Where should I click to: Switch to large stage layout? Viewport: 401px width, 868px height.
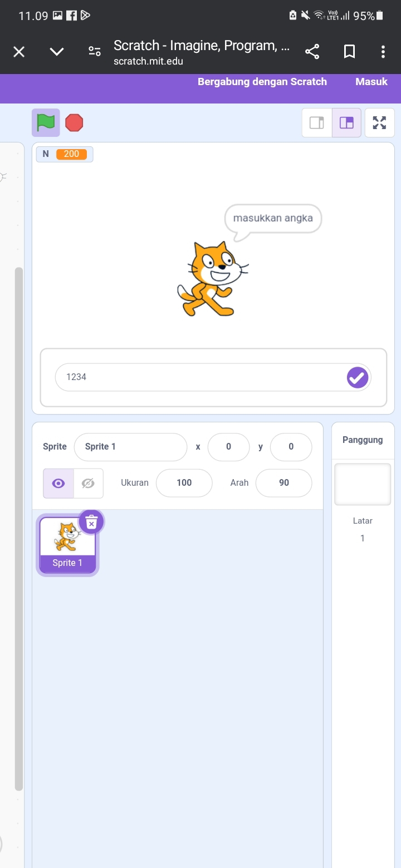point(346,122)
